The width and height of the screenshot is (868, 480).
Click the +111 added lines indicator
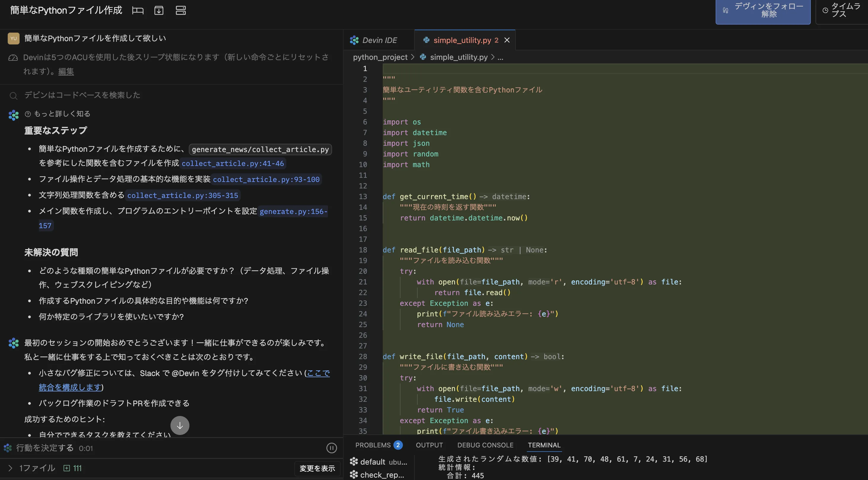(x=72, y=468)
